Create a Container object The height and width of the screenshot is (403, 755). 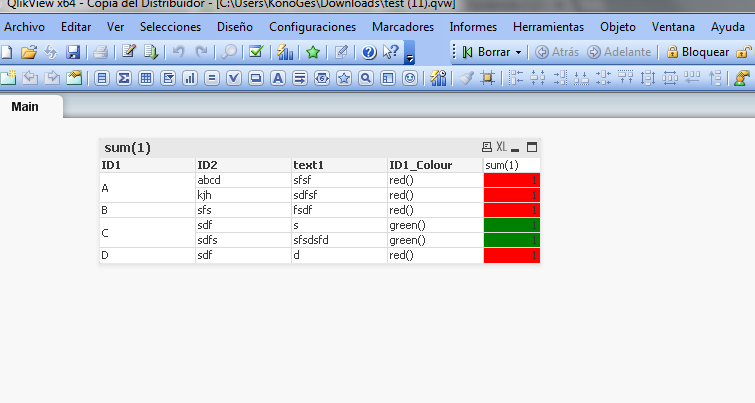(x=388, y=78)
